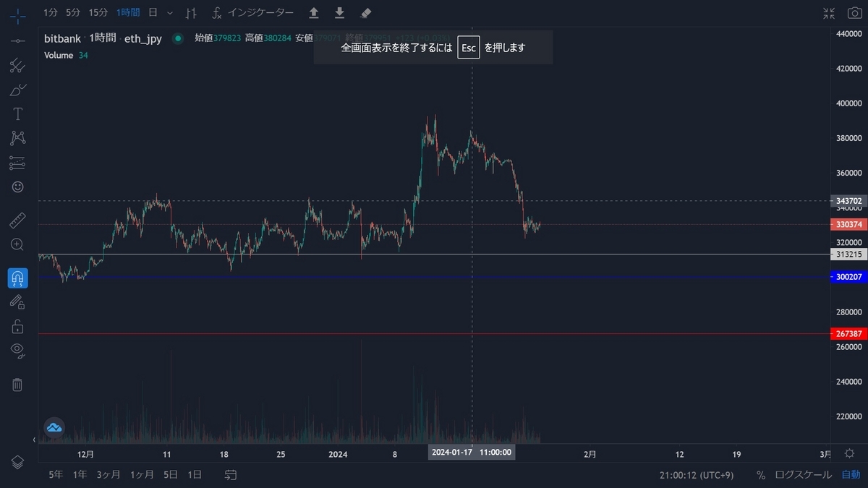Image resolution: width=868 pixels, height=488 pixels.
Task: Click the green market status dot
Action: (x=178, y=38)
